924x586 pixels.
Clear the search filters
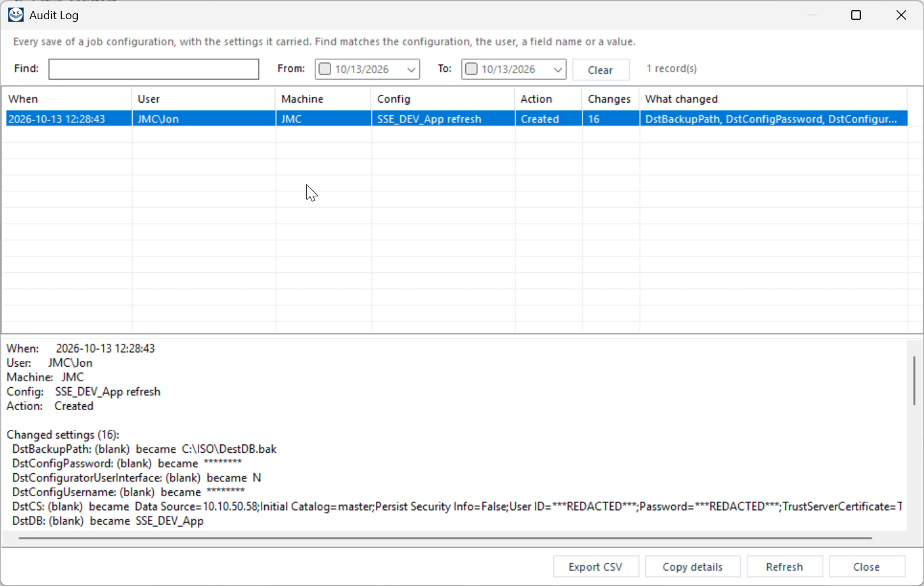pos(600,70)
